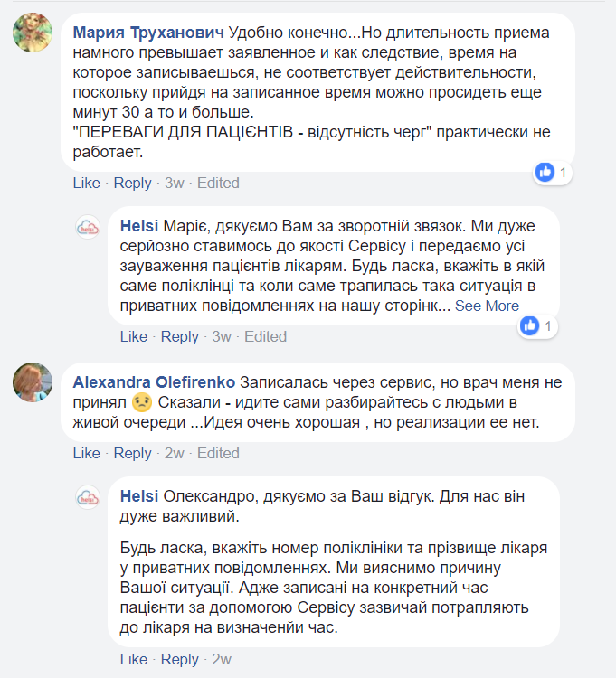Viewport: 616px width, 678px height.
Task: Show edit history of Мария's comment
Action: pos(218,183)
